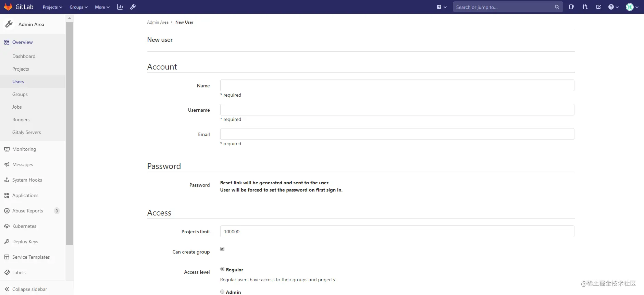Click the GitLab fox logo
The image size is (644, 295).
pos(8,7)
